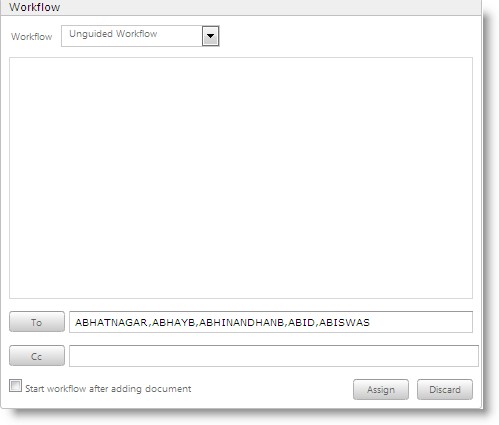Click the 'Start workflow after adding document' label

[108, 389]
